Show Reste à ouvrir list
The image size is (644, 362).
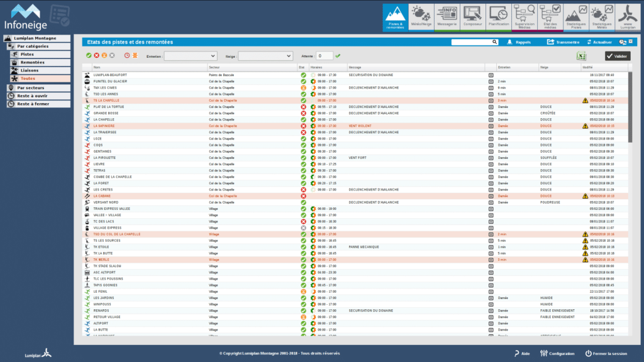pyautogui.click(x=38, y=96)
